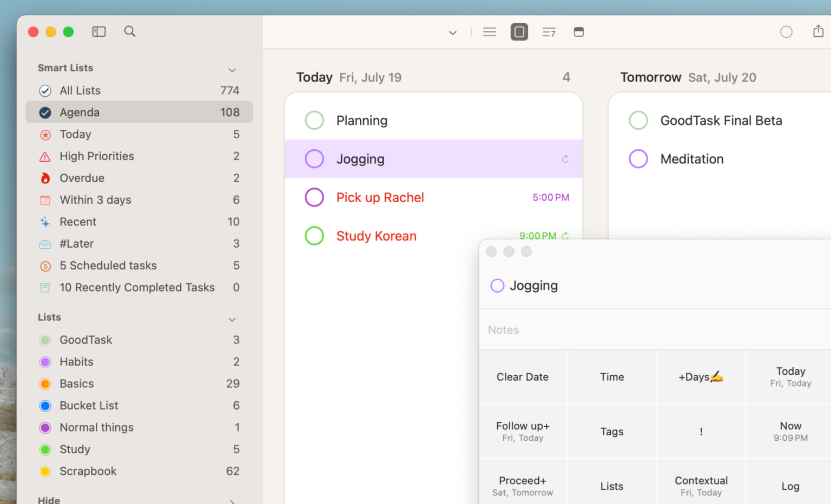
Task: Click the Overdue flame icon
Action: pyautogui.click(x=45, y=178)
